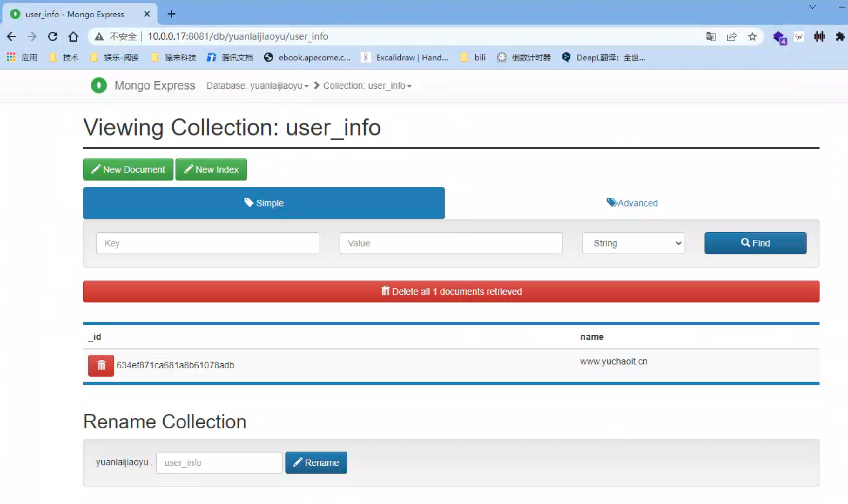Click the Rename collection button

(316, 462)
